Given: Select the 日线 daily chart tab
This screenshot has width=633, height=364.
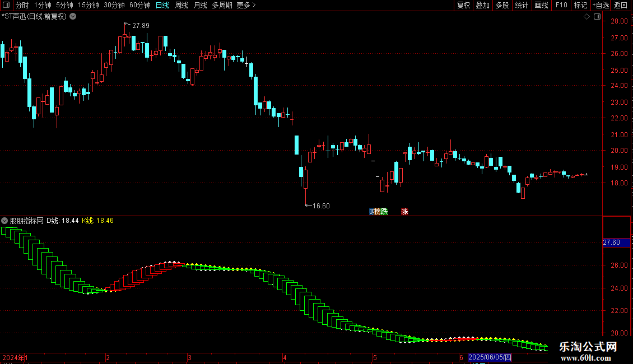Looking at the screenshot, I should pos(162,5).
